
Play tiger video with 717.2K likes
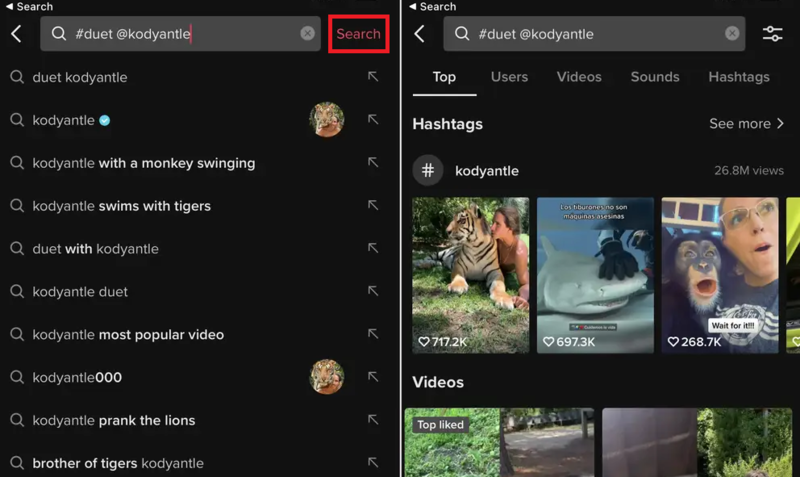tap(470, 275)
